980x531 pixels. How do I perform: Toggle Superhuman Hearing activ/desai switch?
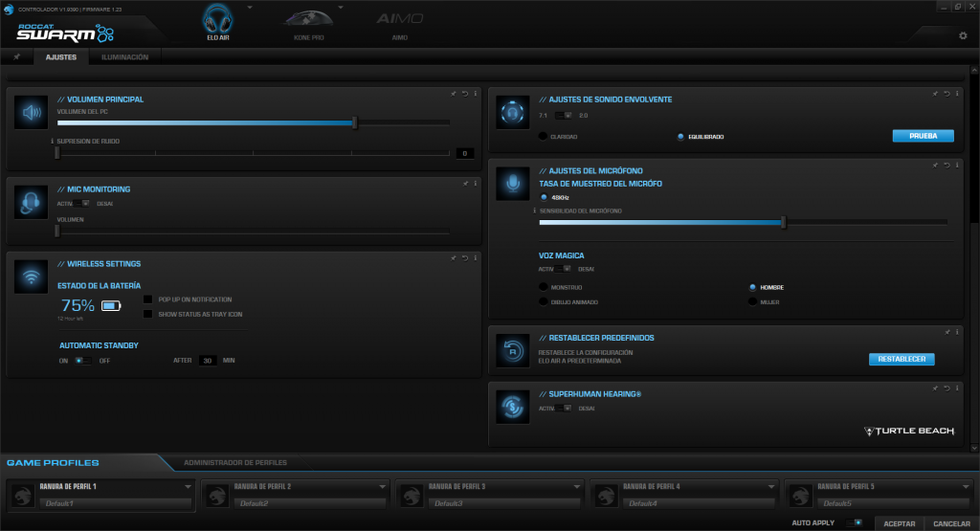[564, 409]
